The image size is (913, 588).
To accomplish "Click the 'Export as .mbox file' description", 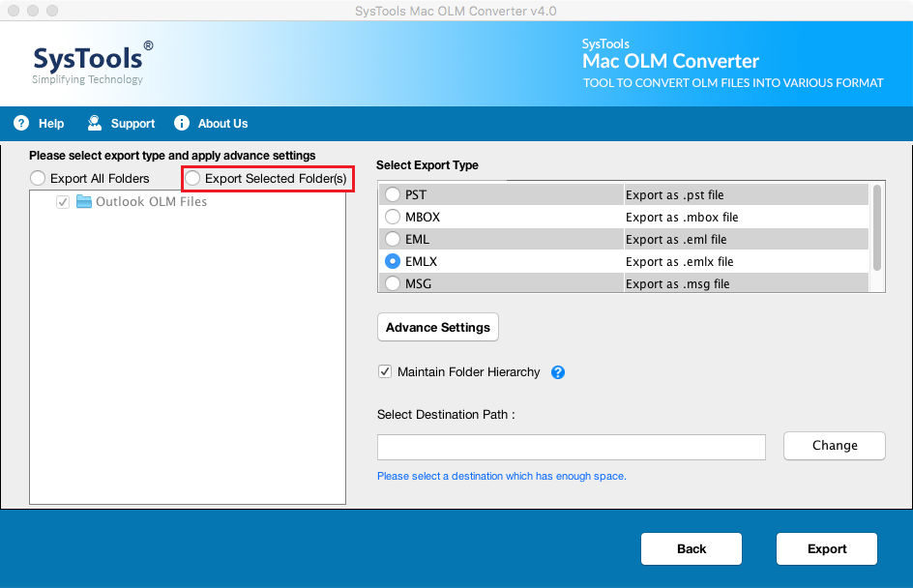I will pyautogui.click(x=682, y=218).
